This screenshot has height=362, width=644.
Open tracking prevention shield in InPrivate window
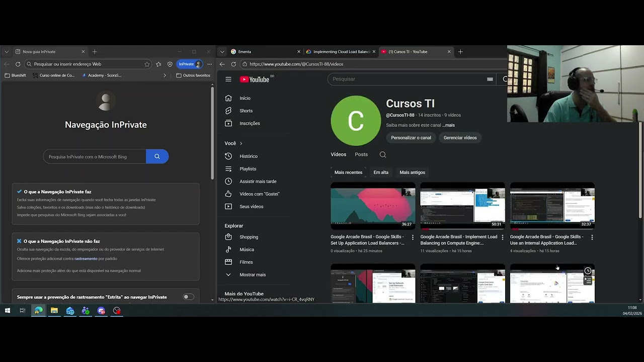[170, 64]
